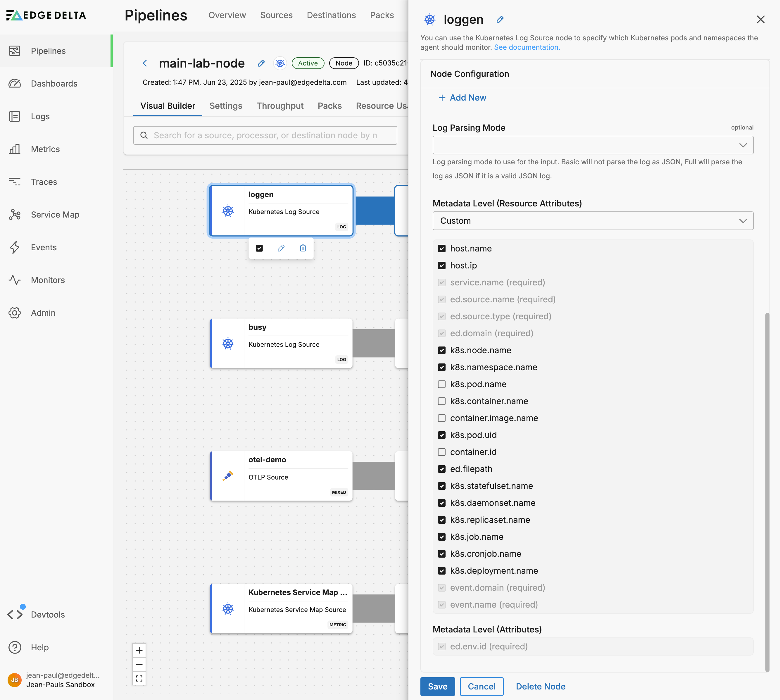Uncheck k8s.cronjob.name attribute
Image resolution: width=780 pixels, height=700 pixels.
(442, 554)
